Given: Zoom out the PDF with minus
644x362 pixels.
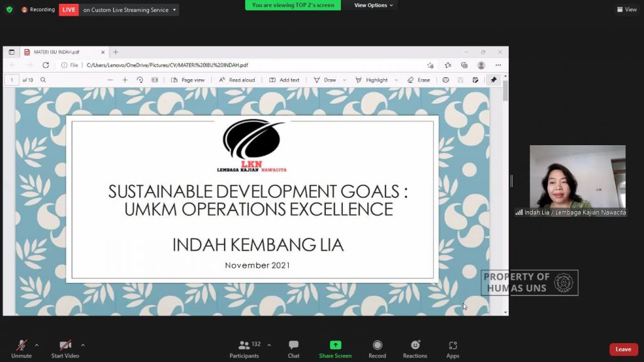Looking at the screenshot, I should coord(109,80).
